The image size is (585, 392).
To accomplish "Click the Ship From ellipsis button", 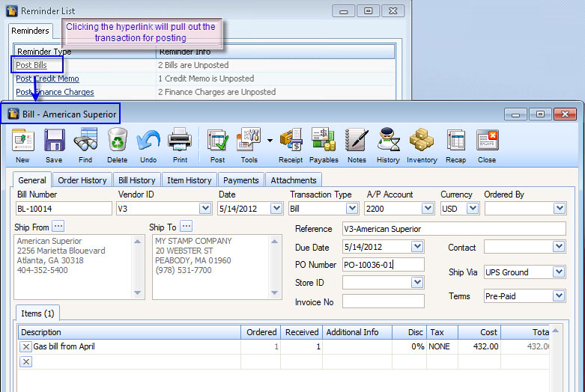I will pyautogui.click(x=58, y=226).
